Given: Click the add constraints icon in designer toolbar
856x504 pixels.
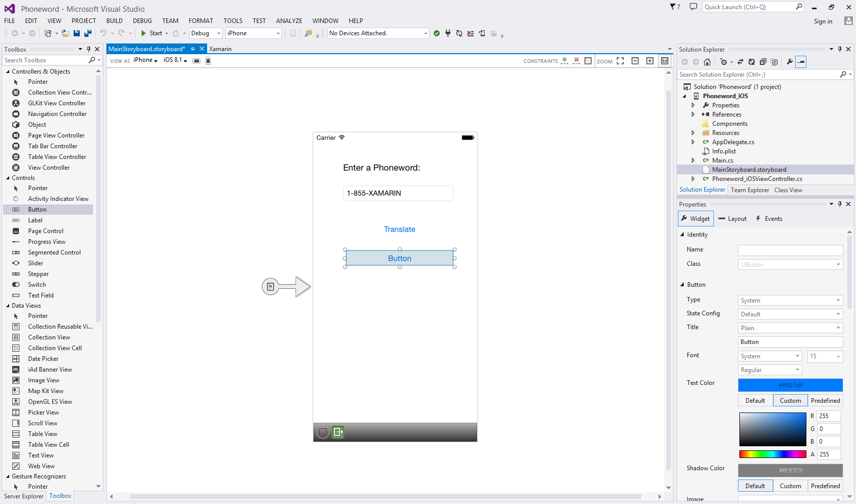Looking at the screenshot, I should coord(565,61).
